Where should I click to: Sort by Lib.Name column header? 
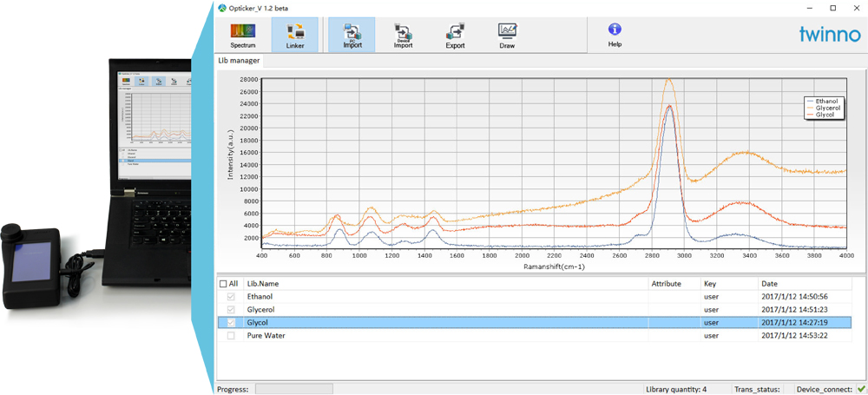(263, 284)
